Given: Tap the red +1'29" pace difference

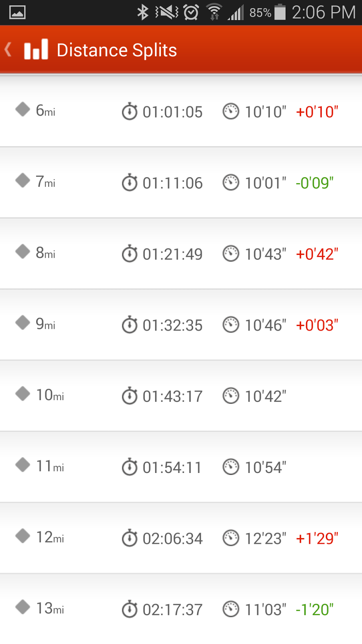Looking at the screenshot, I should (317, 539).
